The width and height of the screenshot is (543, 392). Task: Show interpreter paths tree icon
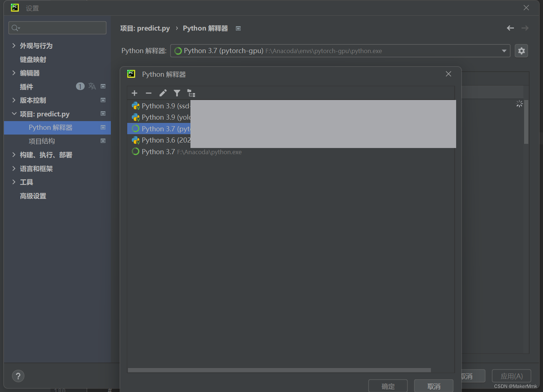(x=191, y=93)
